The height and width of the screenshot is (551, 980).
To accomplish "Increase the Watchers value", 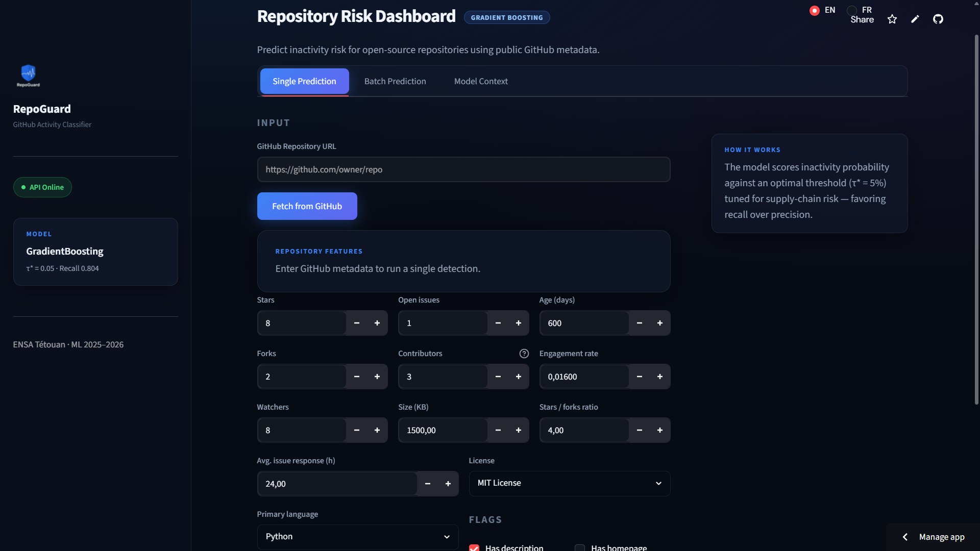I will click(377, 430).
